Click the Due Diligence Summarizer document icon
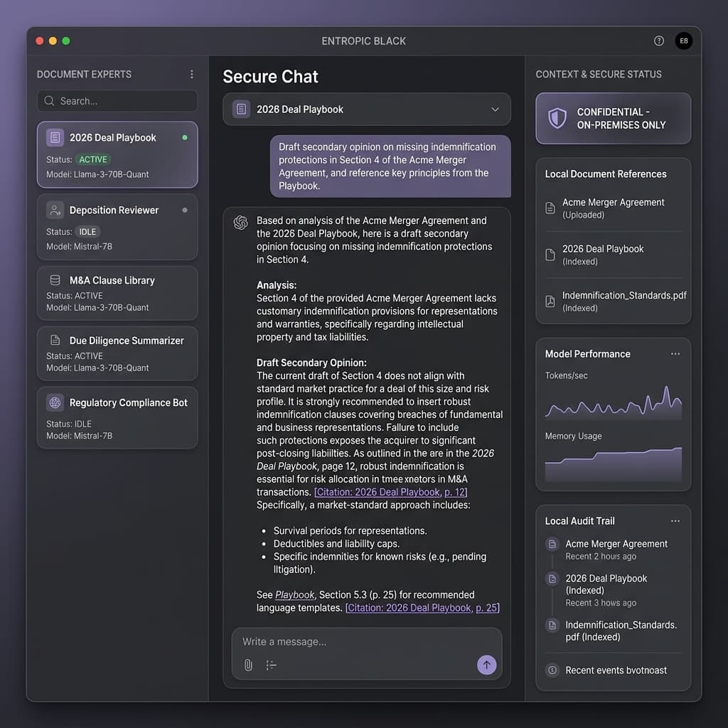728x728 pixels. click(55, 340)
